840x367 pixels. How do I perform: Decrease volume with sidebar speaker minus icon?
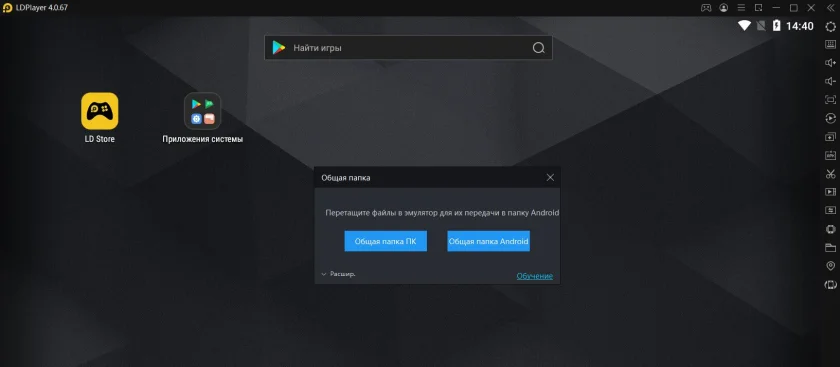point(830,81)
